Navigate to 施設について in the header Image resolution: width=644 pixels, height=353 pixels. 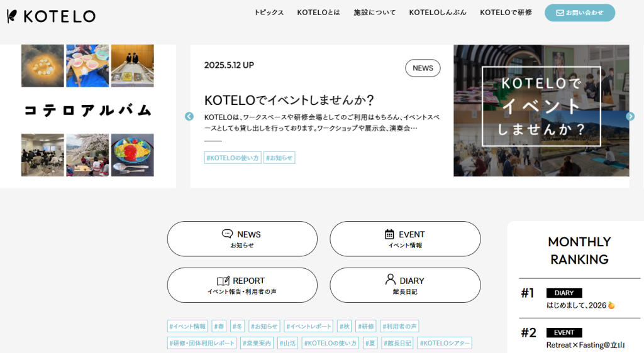click(x=374, y=13)
